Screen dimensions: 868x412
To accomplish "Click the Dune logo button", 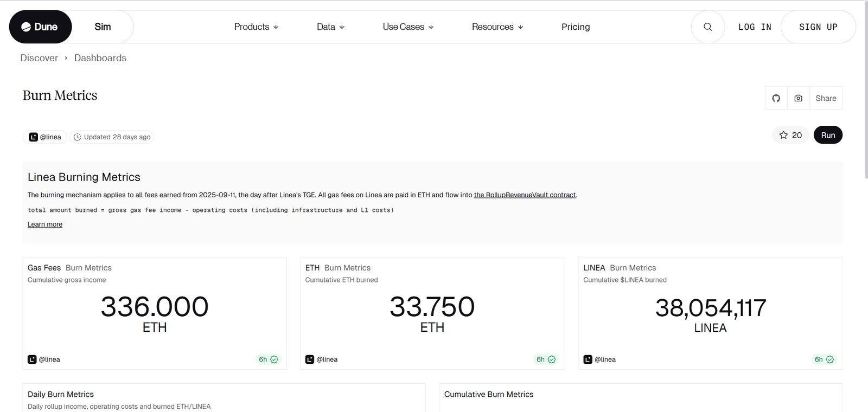I will pyautogui.click(x=40, y=27).
